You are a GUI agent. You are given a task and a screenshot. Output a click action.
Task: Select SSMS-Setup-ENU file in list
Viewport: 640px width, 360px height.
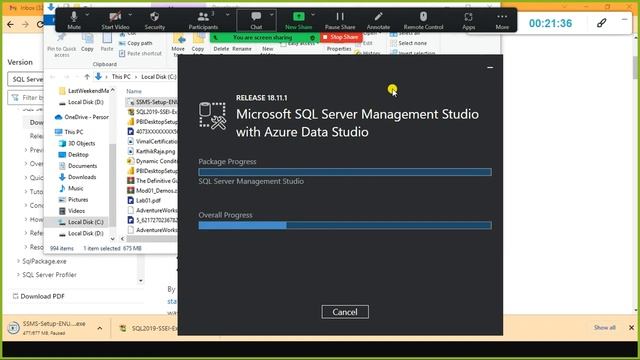coord(152,102)
